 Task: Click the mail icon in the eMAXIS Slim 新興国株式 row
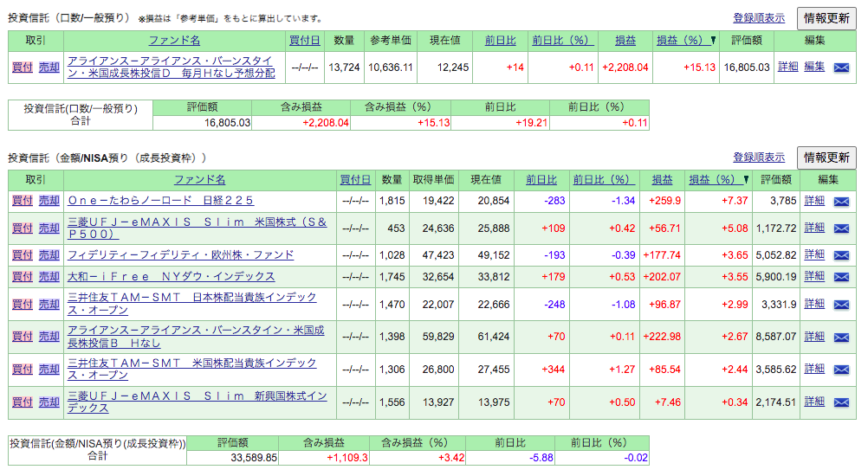(x=841, y=402)
